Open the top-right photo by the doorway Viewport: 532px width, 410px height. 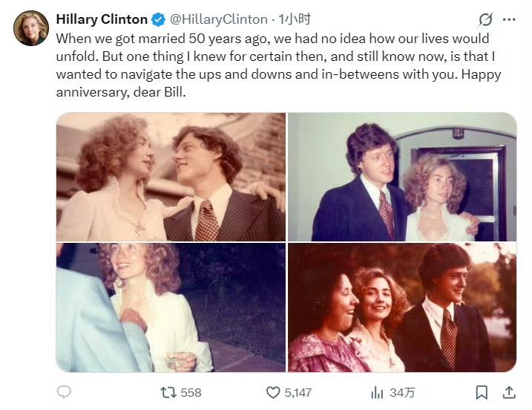click(x=401, y=177)
